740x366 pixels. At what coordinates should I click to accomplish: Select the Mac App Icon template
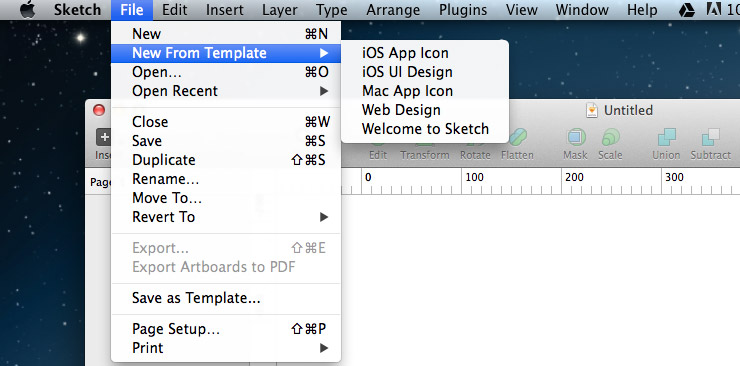pyautogui.click(x=425, y=91)
